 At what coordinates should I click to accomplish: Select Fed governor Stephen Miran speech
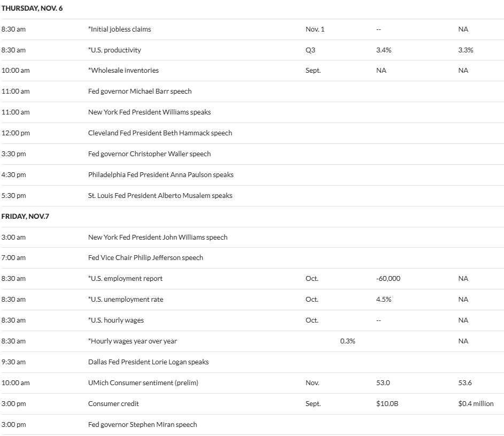[x=142, y=425]
